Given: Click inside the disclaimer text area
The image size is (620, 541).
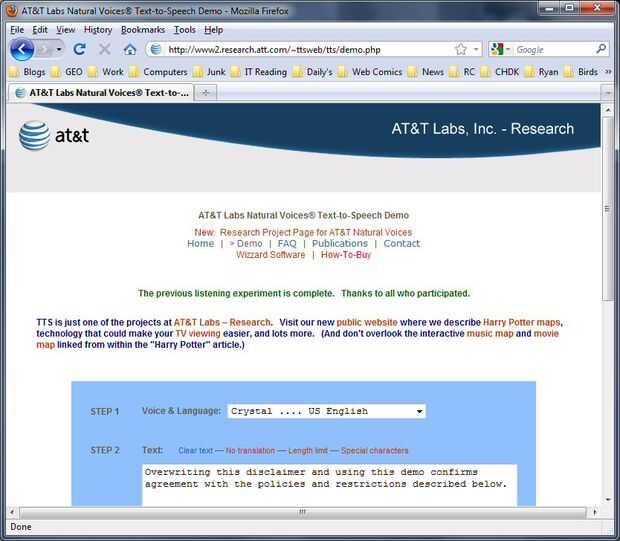Looking at the screenshot, I should (329, 485).
